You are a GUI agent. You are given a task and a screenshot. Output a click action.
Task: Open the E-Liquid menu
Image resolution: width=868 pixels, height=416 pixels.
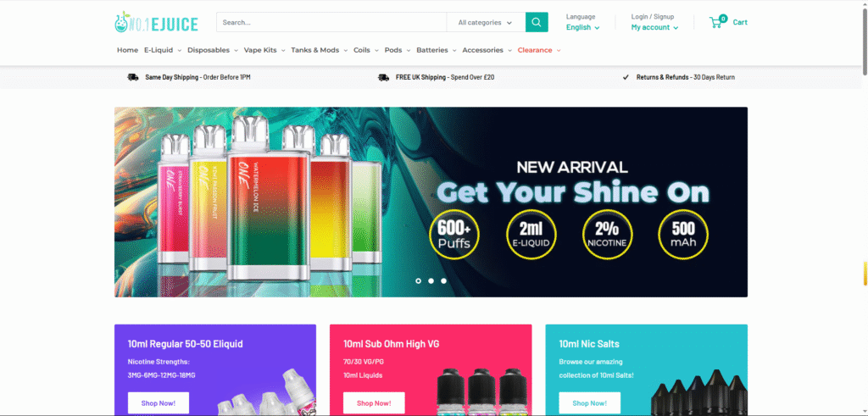click(x=163, y=50)
